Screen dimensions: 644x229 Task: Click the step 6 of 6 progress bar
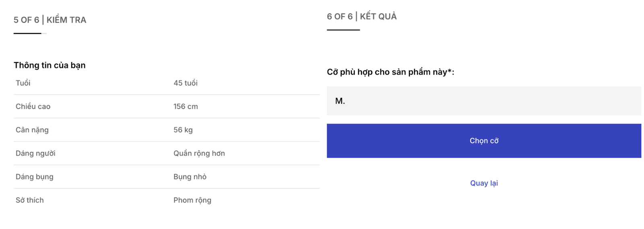coord(343,30)
